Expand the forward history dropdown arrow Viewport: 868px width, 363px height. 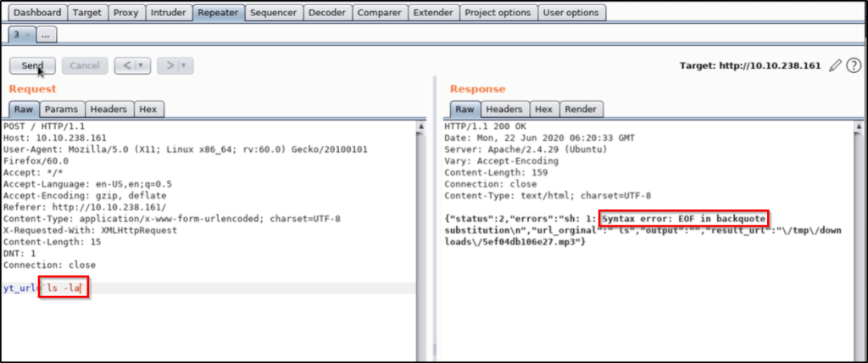pyautogui.click(x=184, y=65)
